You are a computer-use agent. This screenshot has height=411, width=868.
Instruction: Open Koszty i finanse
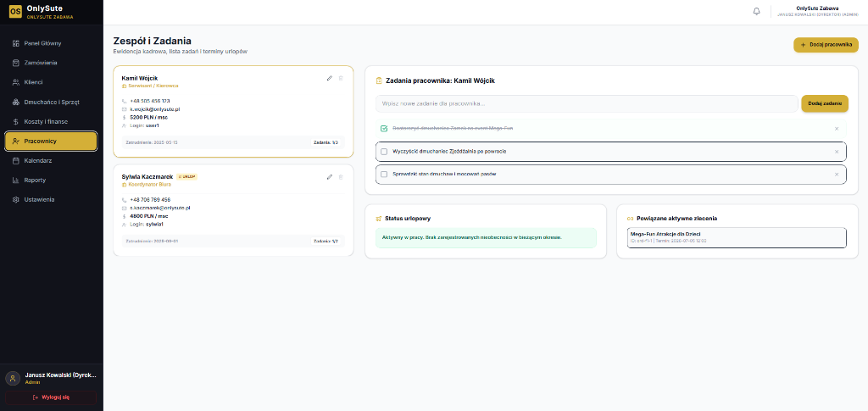coord(51,122)
